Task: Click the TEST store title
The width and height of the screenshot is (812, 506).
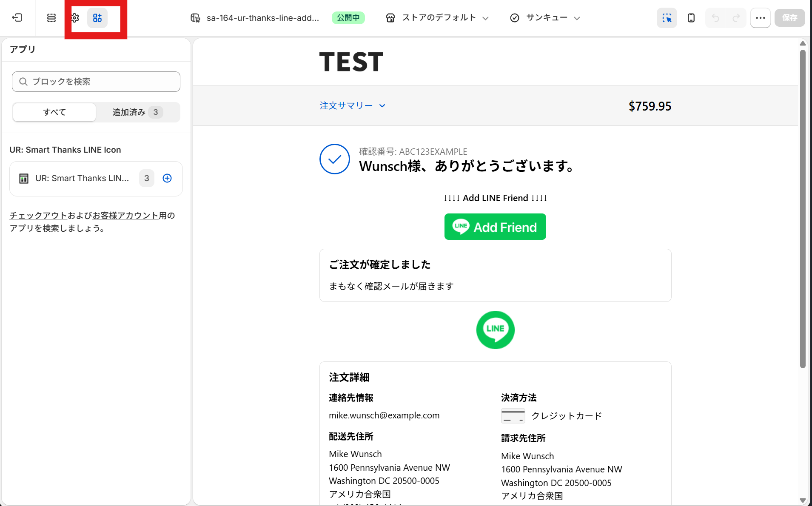Action: [x=351, y=62]
